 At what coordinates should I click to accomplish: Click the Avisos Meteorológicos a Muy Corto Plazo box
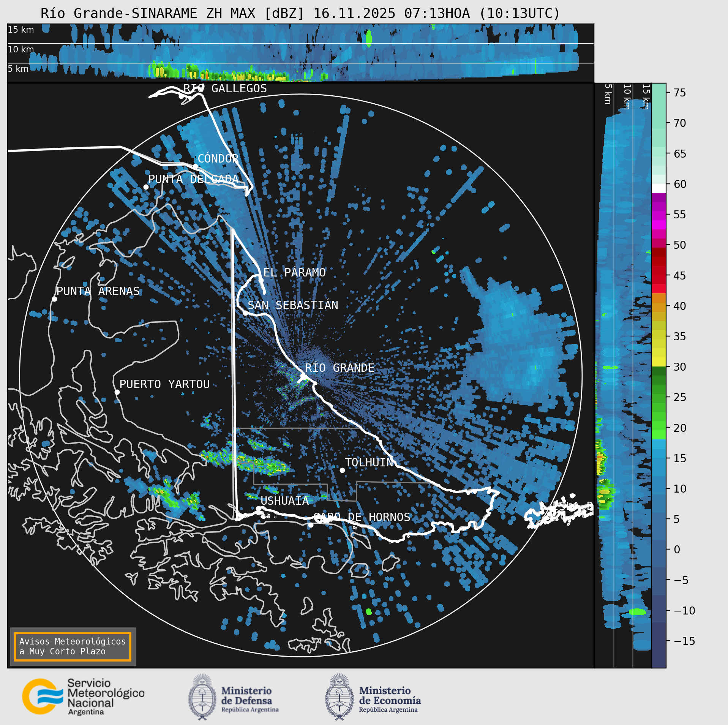pyautogui.click(x=73, y=646)
